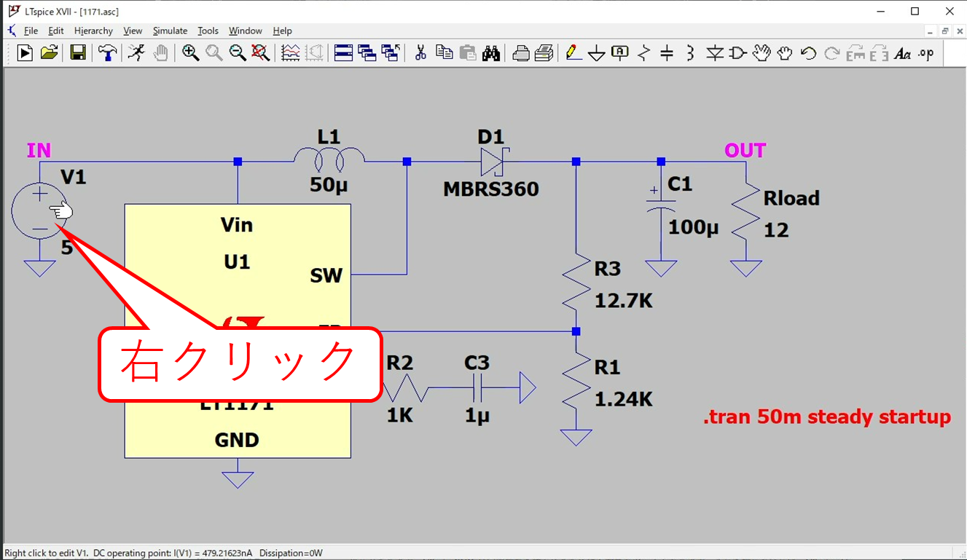Select the Place Resistor tool
967x560 pixels.
(x=643, y=52)
